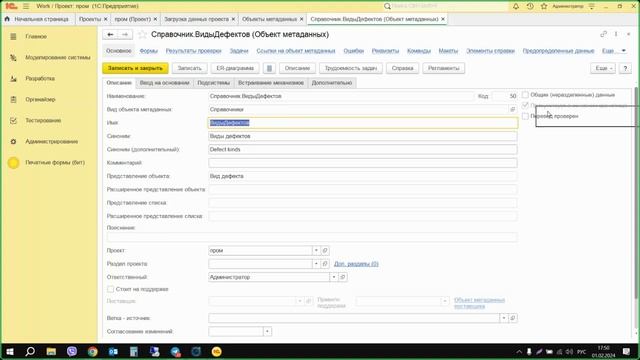Viewport: 640px width, 360px height.
Task: Enable Стоит на поддержке checkbox
Action: 110,289
